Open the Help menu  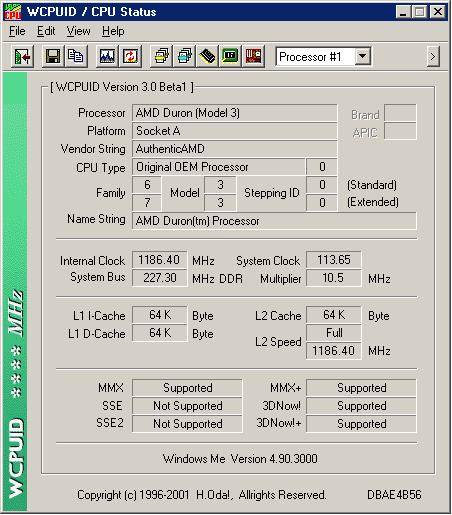point(113,31)
